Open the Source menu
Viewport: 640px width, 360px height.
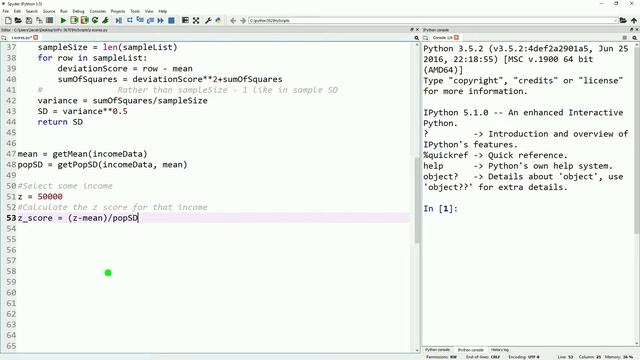pyautogui.click(x=49, y=11)
